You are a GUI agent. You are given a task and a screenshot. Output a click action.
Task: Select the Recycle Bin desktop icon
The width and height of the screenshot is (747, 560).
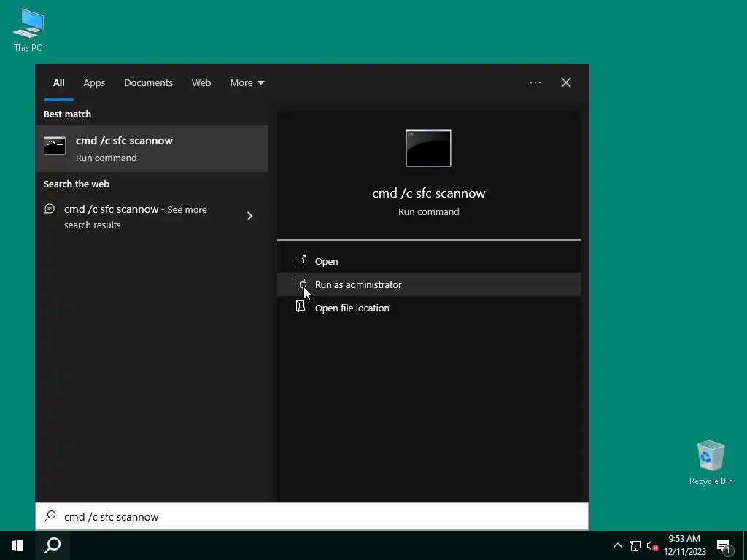tap(711, 463)
